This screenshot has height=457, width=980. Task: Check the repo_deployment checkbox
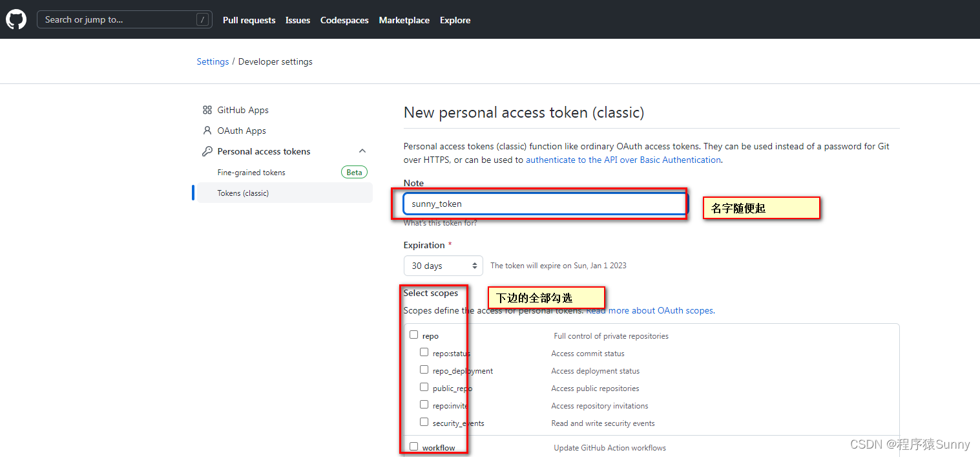(424, 370)
